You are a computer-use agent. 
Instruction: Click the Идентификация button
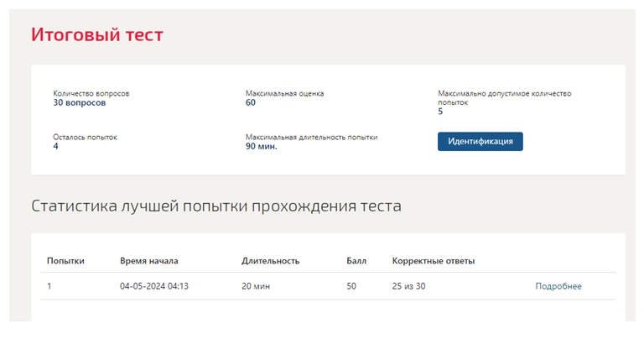coord(480,141)
